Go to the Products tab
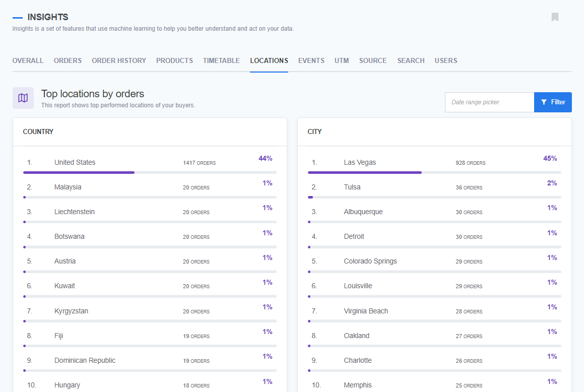Screen dimensions: 584x392 tap(174, 60)
